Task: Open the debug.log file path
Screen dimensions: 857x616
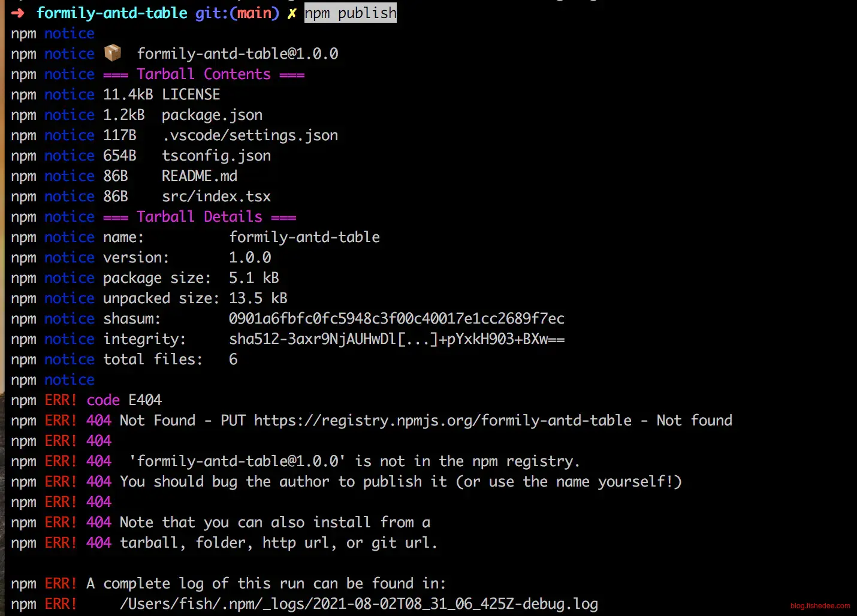Action: (358, 603)
